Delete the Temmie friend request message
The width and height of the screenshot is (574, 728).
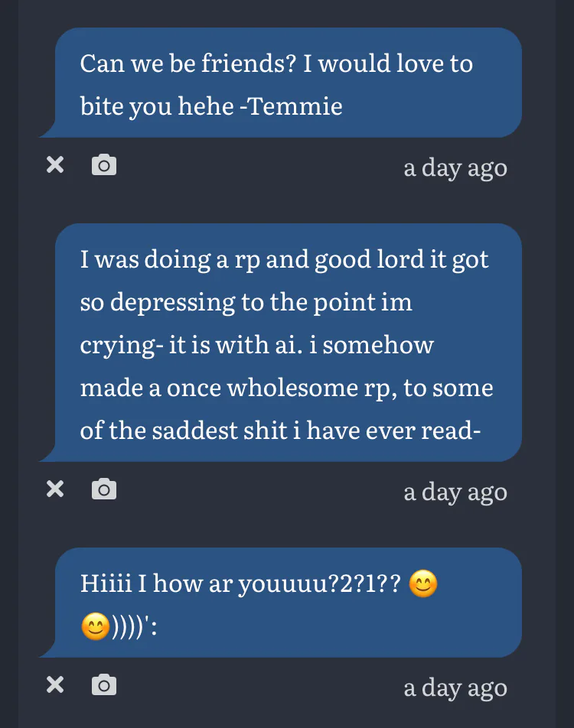tap(55, 164)
